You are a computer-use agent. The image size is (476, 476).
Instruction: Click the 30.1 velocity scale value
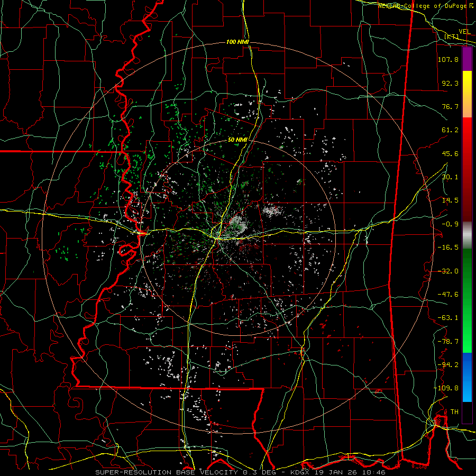(450, 177)
